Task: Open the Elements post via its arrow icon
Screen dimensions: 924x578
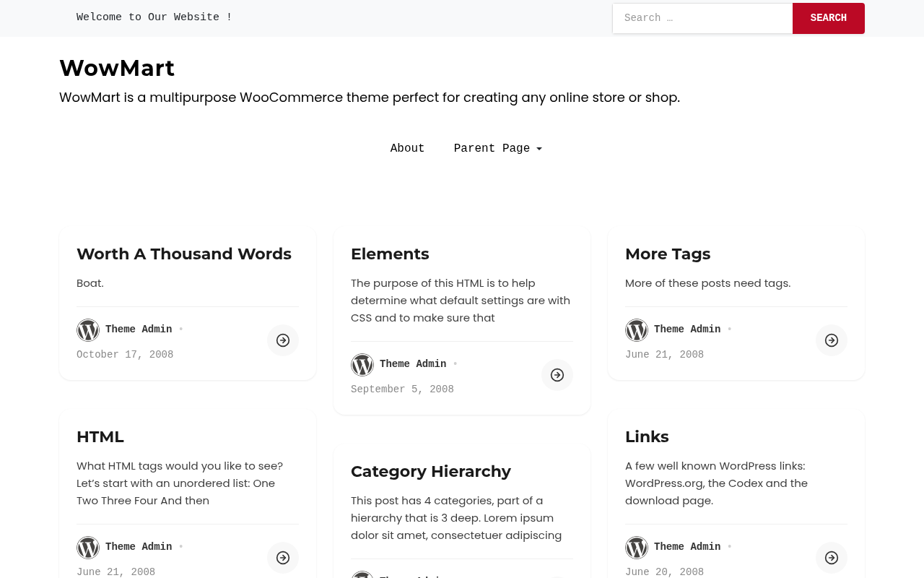Action: [557, 375]
